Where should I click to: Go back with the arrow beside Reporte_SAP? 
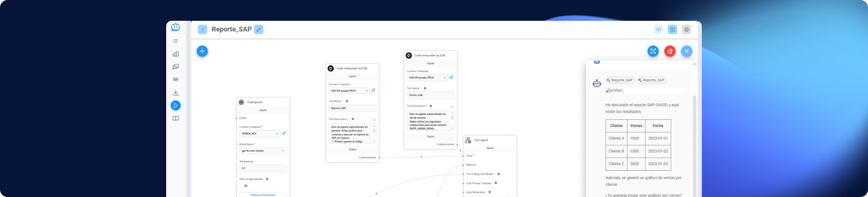click(203, 30)
